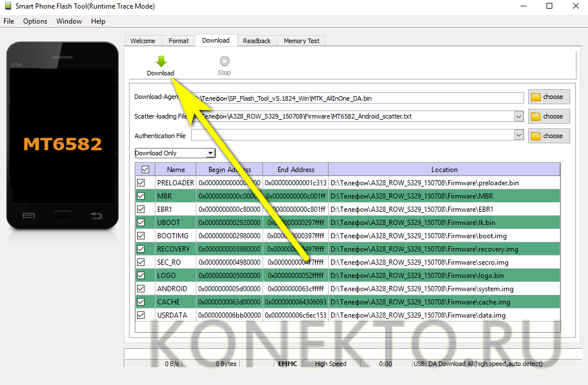Screen dimensions: 588x385
Task: Select the USRDATA name cell
Action: tap(176, 315)
